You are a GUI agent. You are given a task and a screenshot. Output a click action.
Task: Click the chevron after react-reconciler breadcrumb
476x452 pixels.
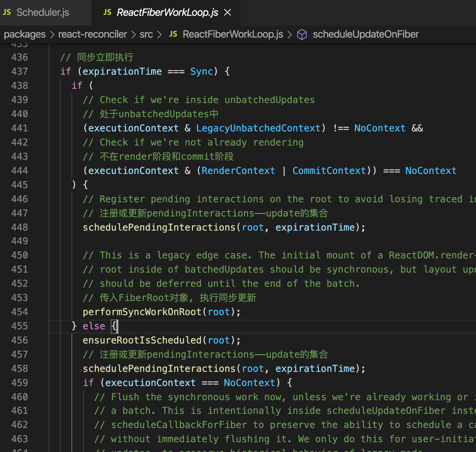[x=134, y=35]
